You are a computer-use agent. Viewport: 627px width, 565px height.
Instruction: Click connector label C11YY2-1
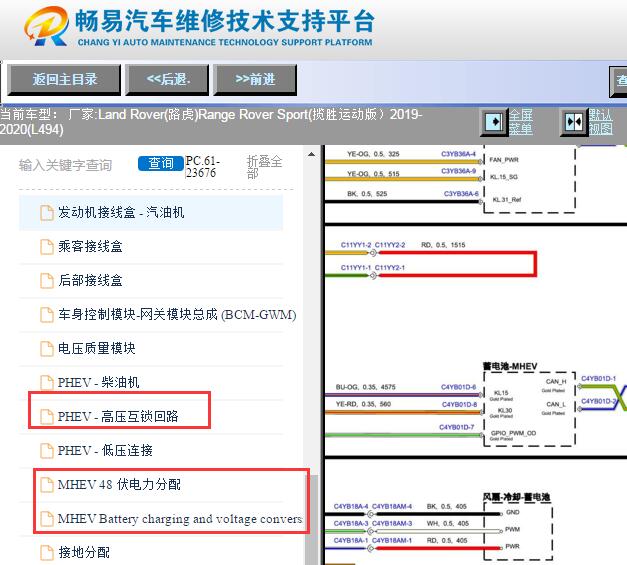point(390,268)
